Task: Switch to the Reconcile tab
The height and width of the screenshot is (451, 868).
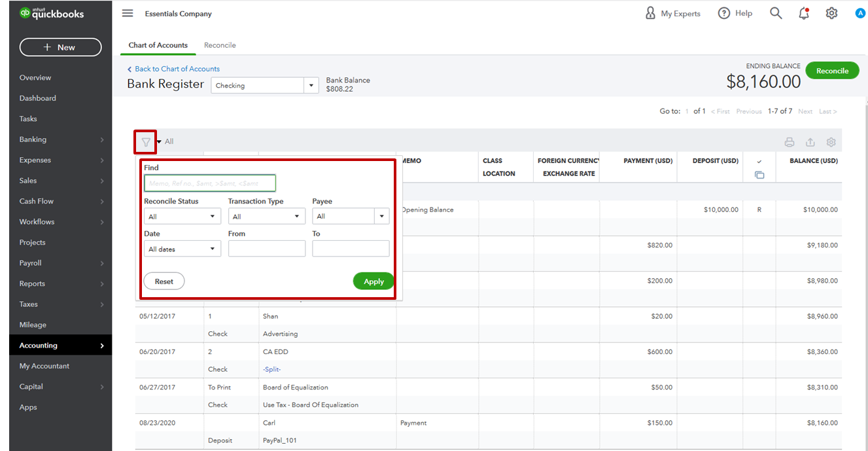Action: (x=220, y=45)
